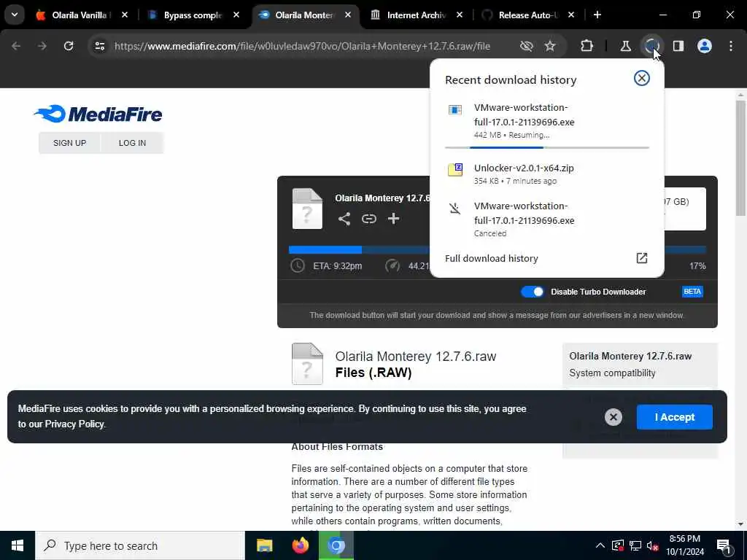Click the taskbar search box

coord(140,545)
